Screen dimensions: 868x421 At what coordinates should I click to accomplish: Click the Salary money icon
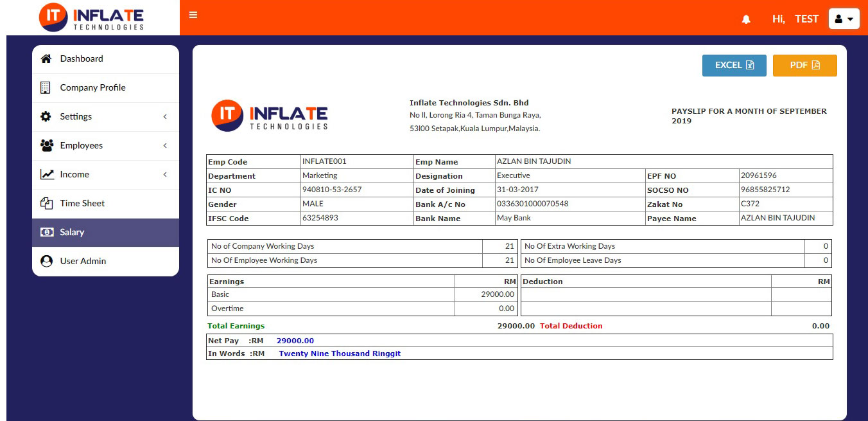pos(47,233)
